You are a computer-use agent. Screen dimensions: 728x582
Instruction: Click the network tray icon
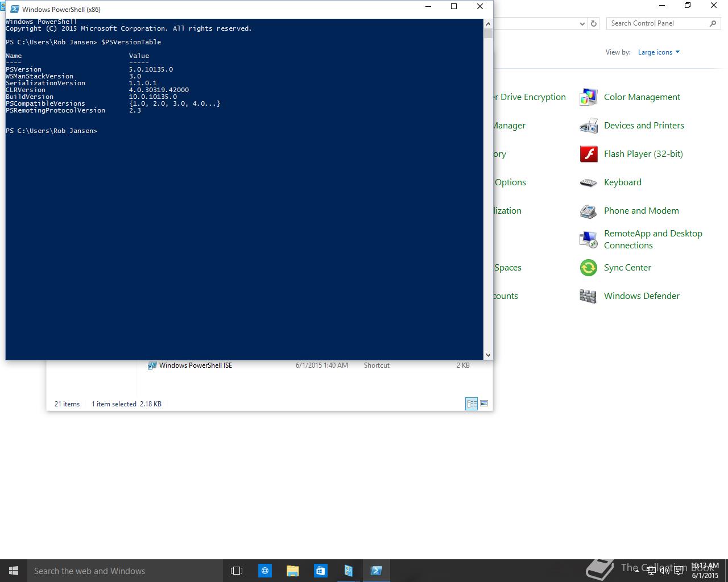point(650,571)
